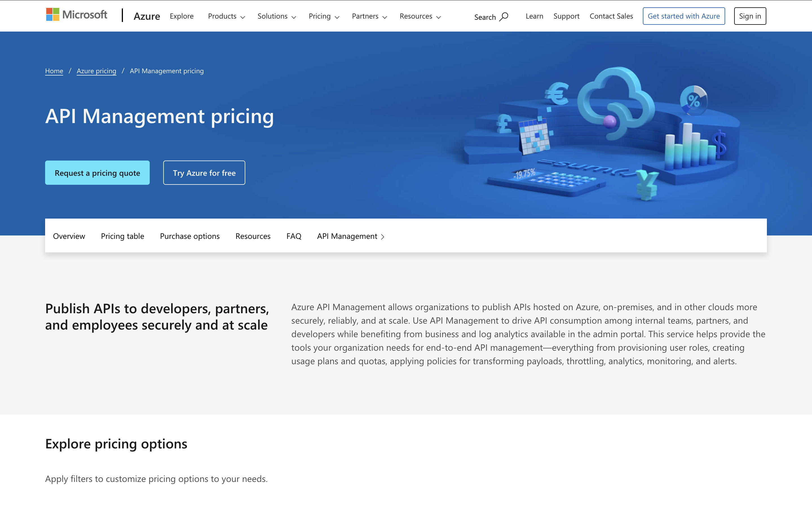Click Contact Sales
The height and width of the screenshot is (507, 812).
click(x=611, y=16)
